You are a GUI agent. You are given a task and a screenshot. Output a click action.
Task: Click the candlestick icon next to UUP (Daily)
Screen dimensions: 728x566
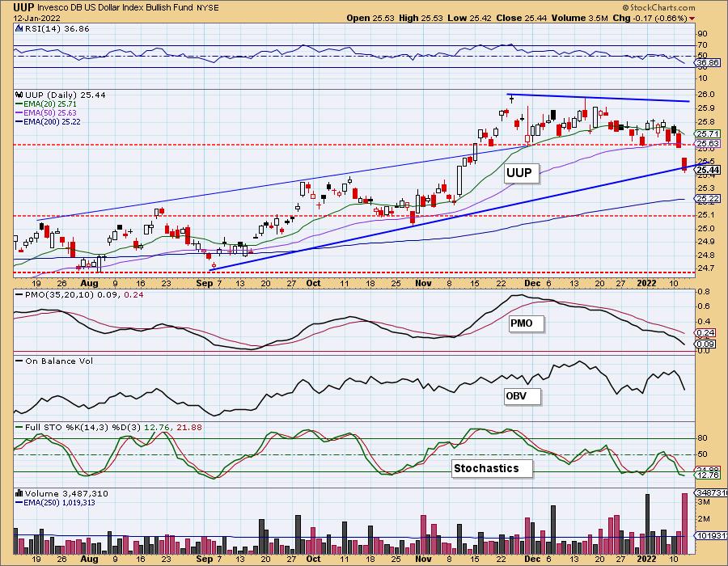coord(19,95)
